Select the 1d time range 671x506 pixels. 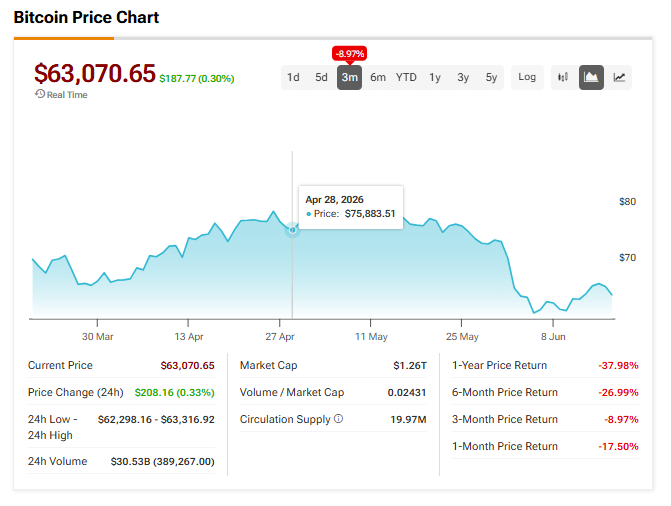point(293,77)
